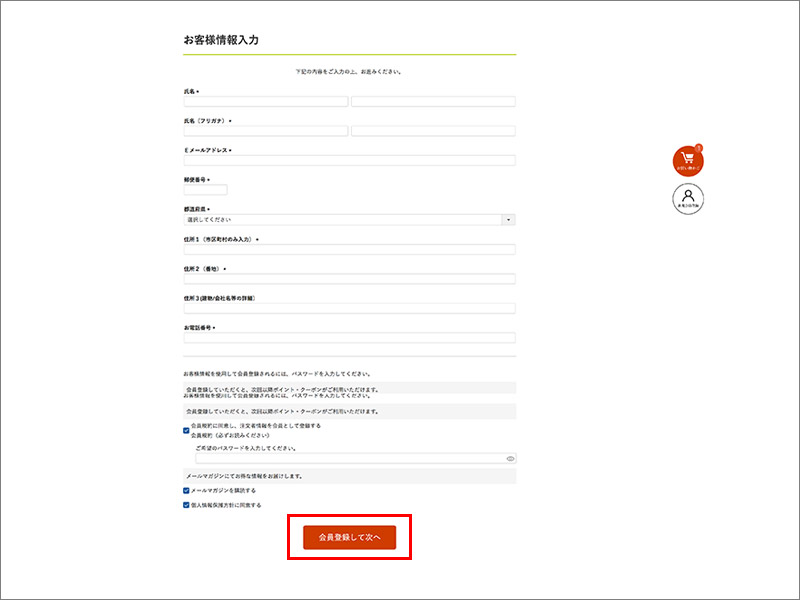Click the 住所1 city address field
The width and height of the screenshot is (800, 600).
coord(349,249)
